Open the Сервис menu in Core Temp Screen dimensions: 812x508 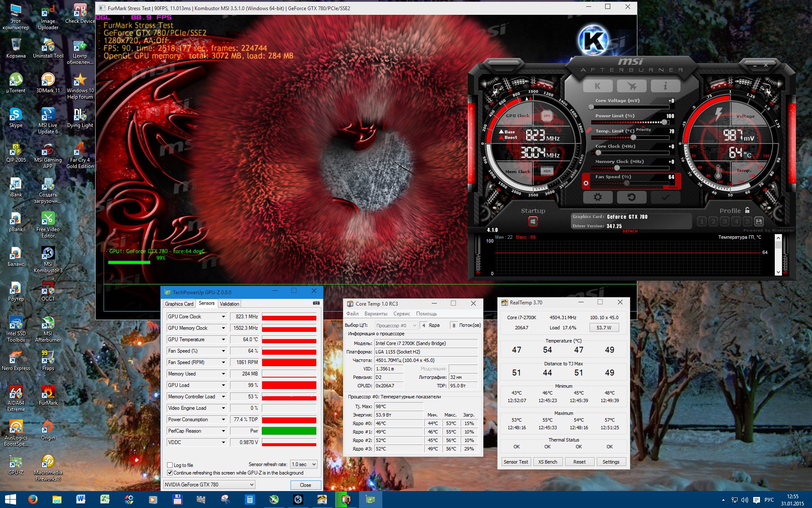point(401,314)
